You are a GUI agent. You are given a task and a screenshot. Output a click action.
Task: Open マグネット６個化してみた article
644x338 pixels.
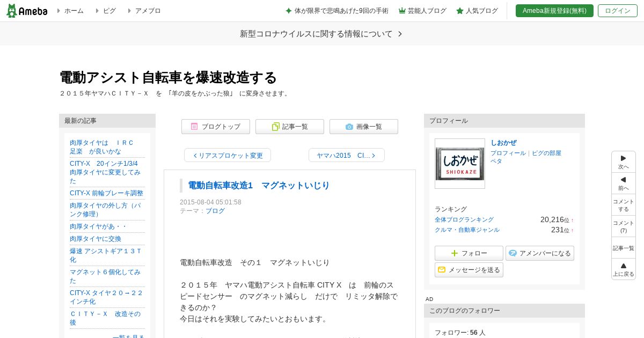[105, 276]
